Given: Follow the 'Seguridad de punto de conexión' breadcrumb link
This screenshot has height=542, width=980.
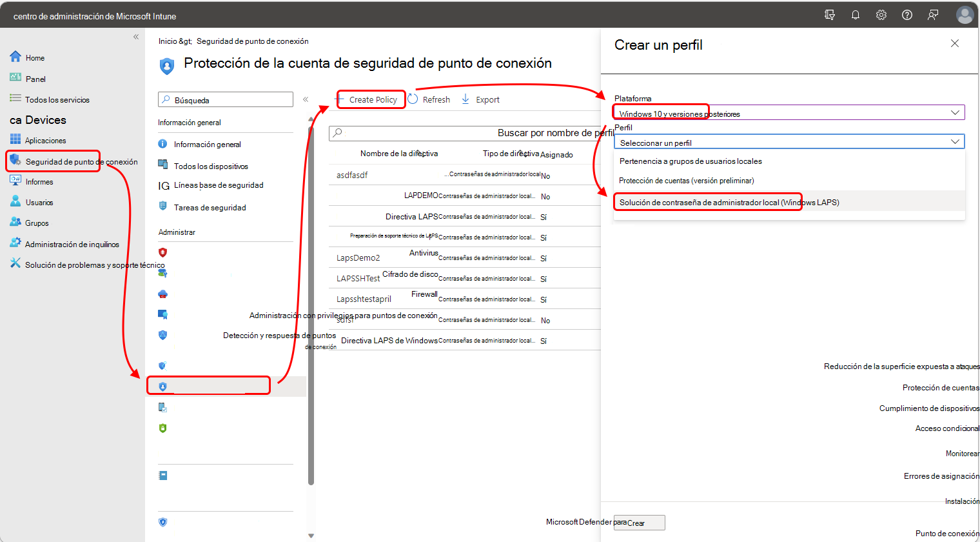Looking at the screenshot, I should pos(253,41).
